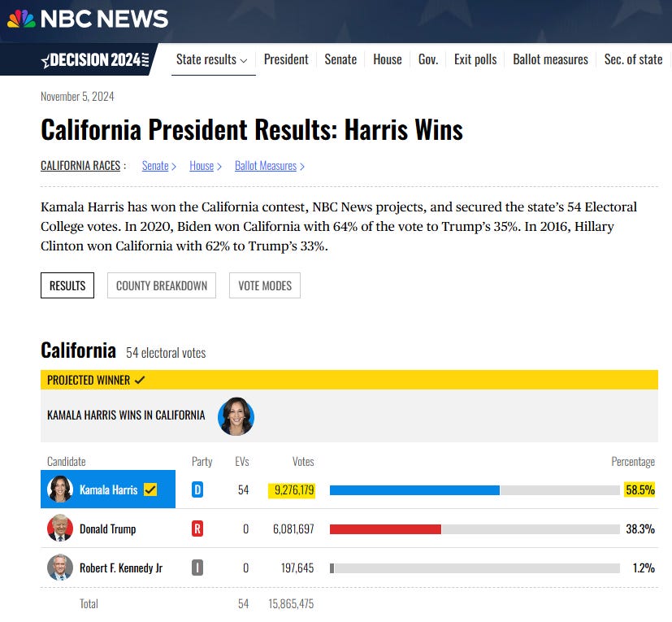
Task: Follow the Ballot Measures chevron link
Action: [270, 166]
